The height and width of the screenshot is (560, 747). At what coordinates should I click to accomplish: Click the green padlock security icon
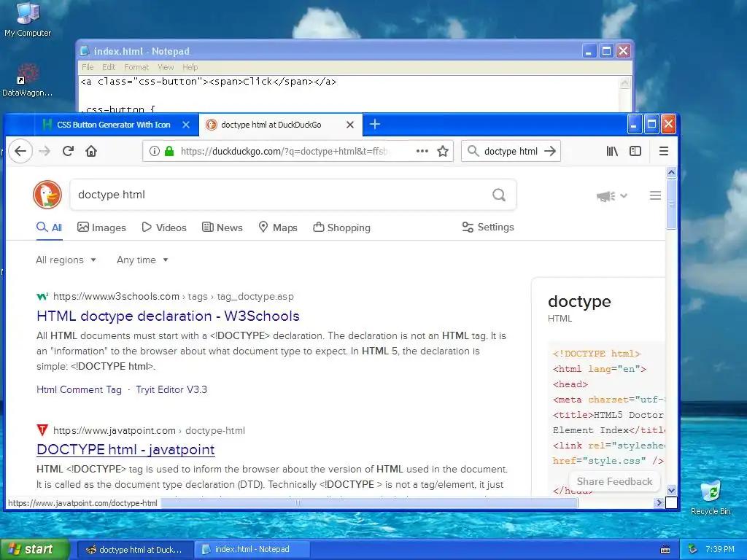(x=169, y=152)
